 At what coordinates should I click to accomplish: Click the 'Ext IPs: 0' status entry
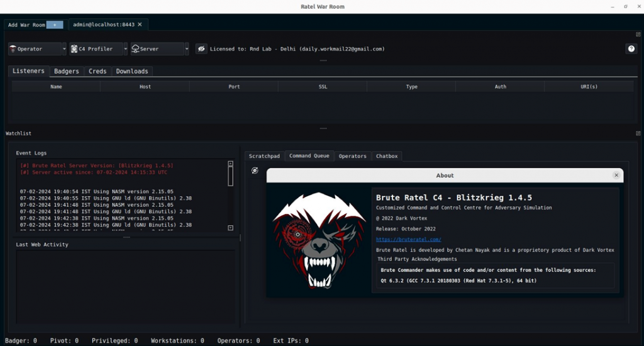[291, 341]
